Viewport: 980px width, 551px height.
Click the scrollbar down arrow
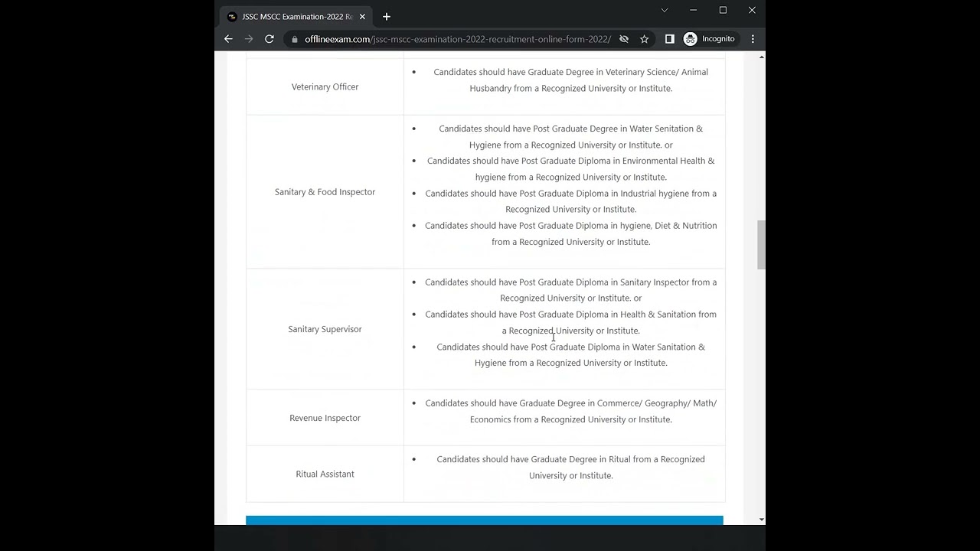(x=761, y=520)
